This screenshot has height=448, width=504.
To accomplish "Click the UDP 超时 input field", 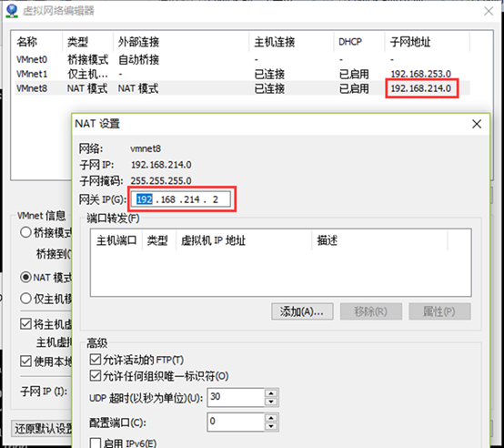I will (x=237, y=397).
